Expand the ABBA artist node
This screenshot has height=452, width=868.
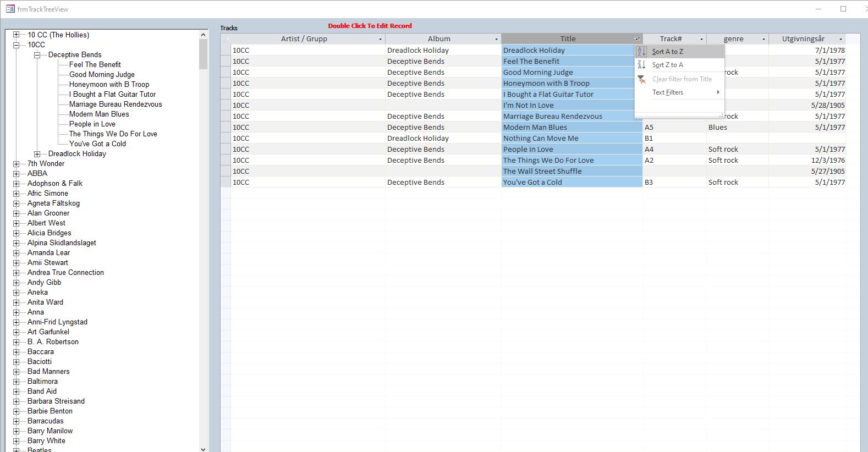click(x=16, y=174)
